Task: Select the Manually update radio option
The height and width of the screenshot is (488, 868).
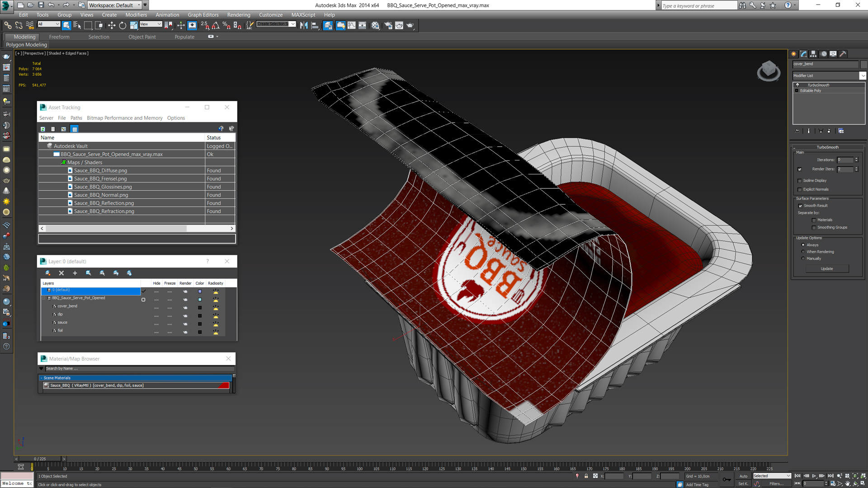Action: [x=803, y=258]
